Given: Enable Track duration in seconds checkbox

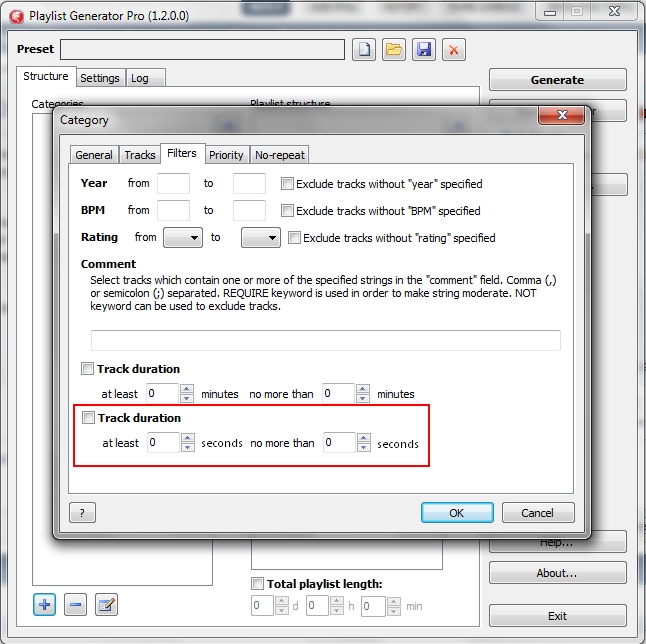Looking at the screenshot, I should [88, 417].
